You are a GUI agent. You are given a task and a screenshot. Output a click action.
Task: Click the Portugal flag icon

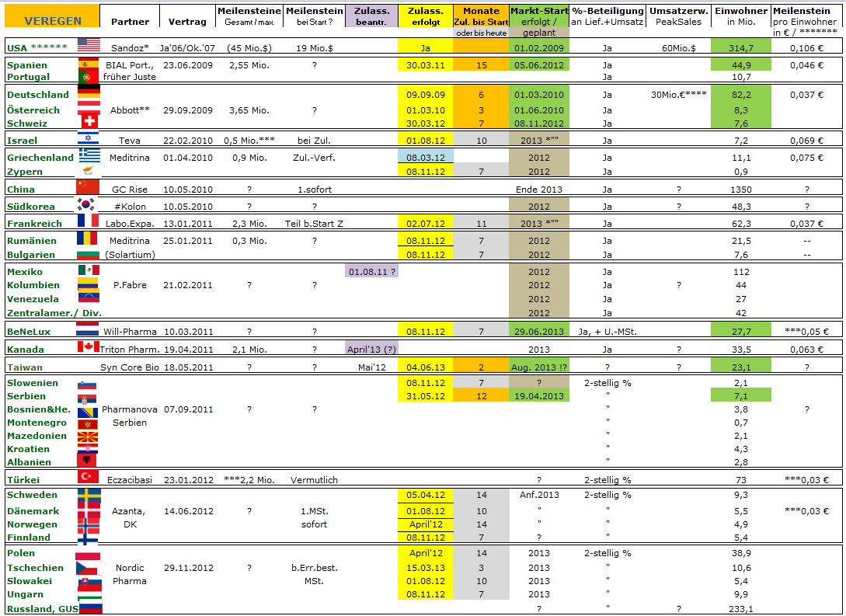(x=89, y=77)
